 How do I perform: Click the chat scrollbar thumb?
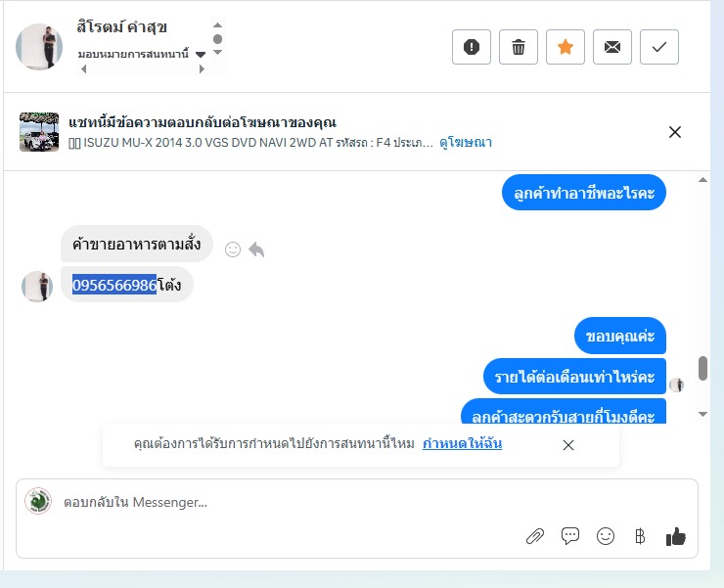point(702,368)
